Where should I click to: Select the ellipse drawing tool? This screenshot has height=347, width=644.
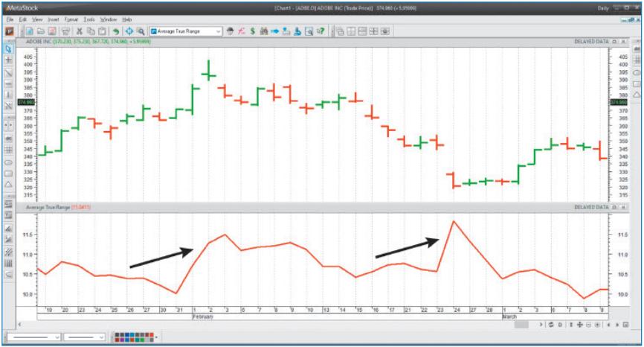[8, 162]
